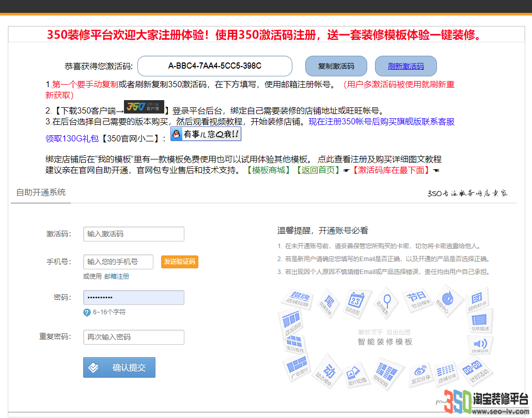Click the 计时活动 countdown timer icon

tap(475, 372)
